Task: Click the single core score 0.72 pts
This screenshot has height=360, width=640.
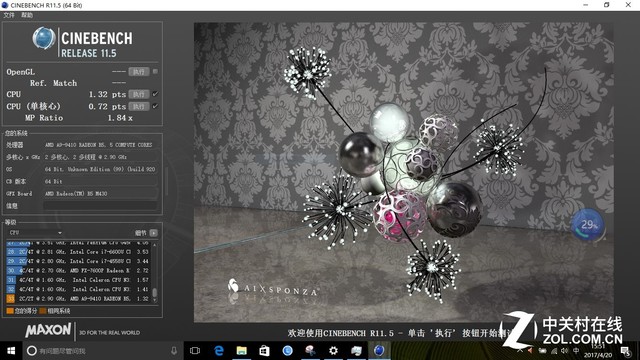Action: pyautogui.click(x=107, y=107)
